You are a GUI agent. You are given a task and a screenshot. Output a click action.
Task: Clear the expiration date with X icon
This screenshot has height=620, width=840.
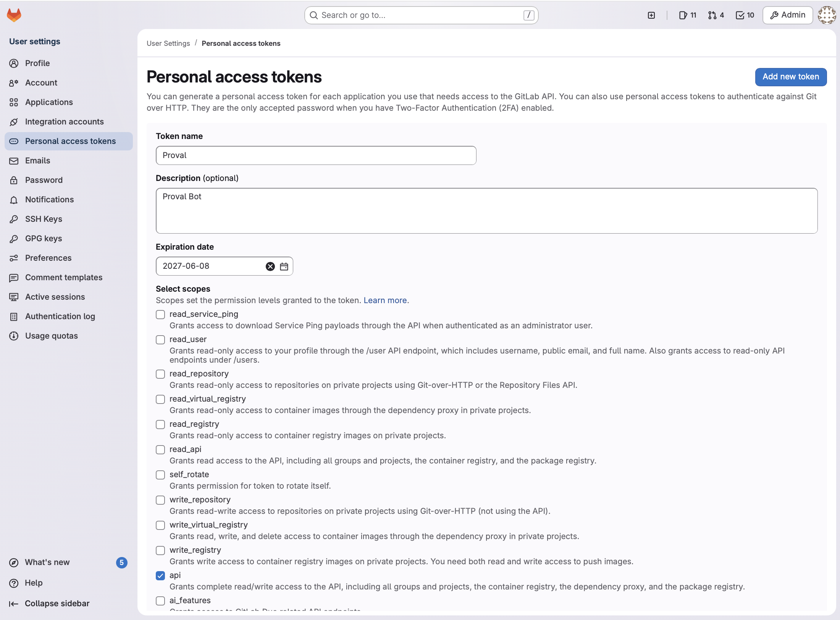pyautogui.click(x=270, y=266)
